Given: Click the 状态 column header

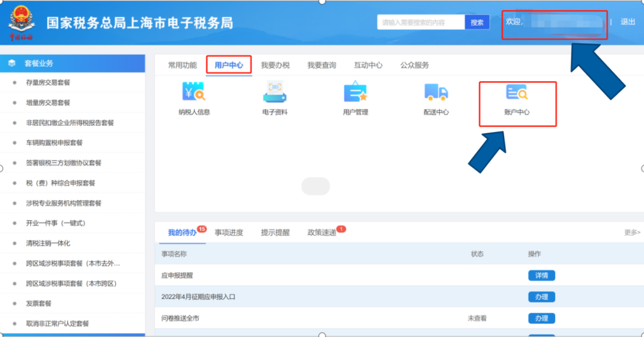Looking at the screenshot, I should (477, 254).
